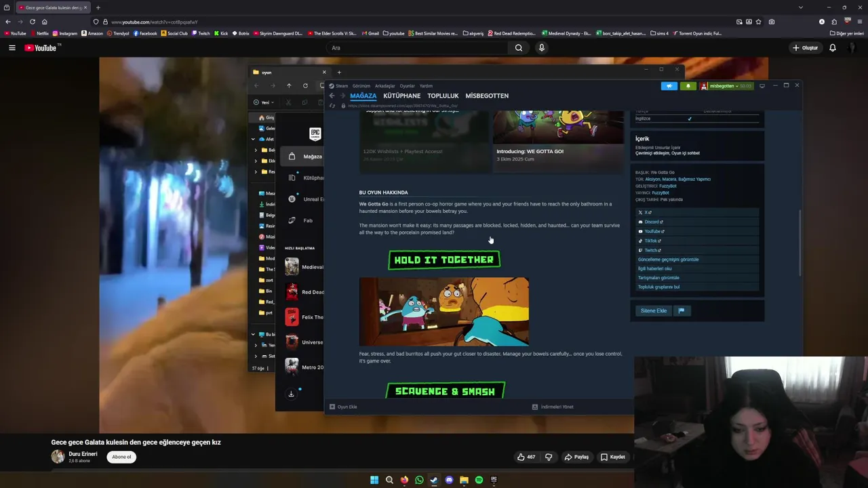Click the Sitene Ekle button
The height and width of the screenshot is (488, 868).
click(x=654, y=310)
